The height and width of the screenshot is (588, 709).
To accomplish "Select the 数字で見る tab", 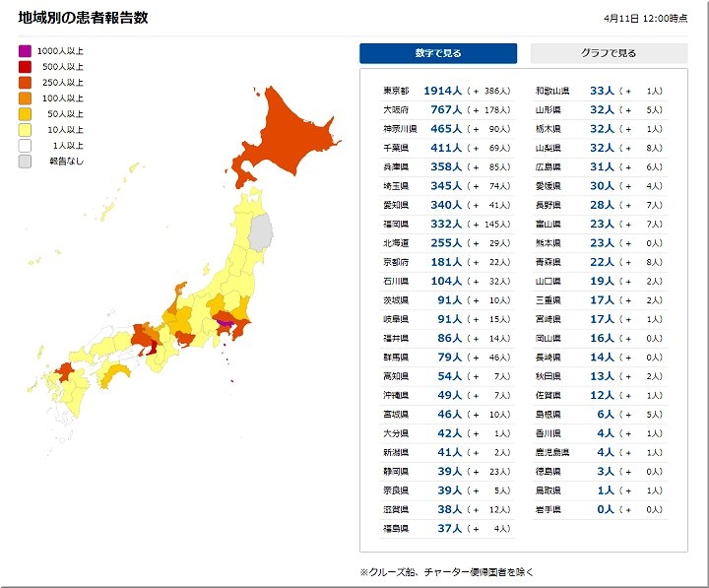I will pos(437,53).
